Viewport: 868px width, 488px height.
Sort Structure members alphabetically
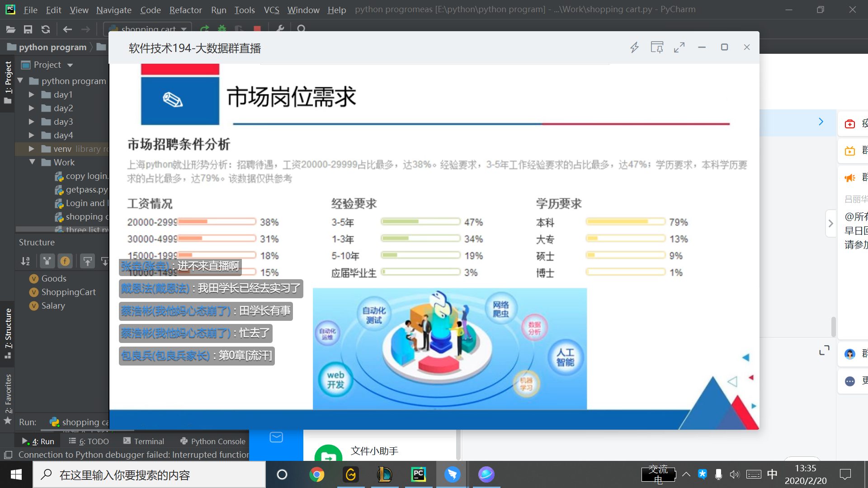click(25, 261)
